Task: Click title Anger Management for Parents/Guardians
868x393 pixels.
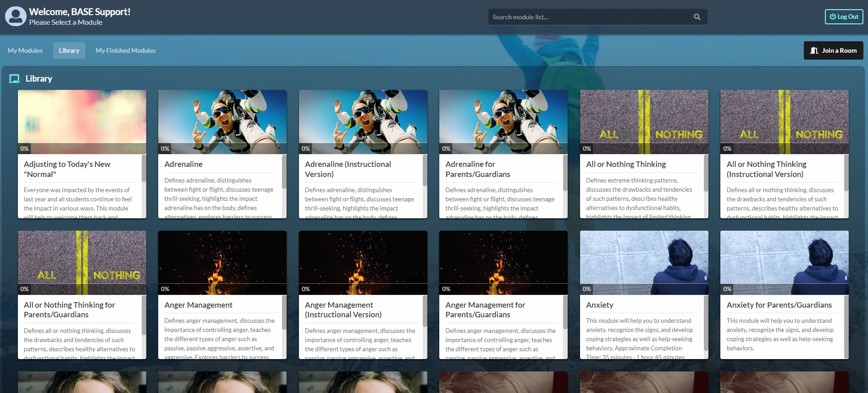Action: (485, 310)
